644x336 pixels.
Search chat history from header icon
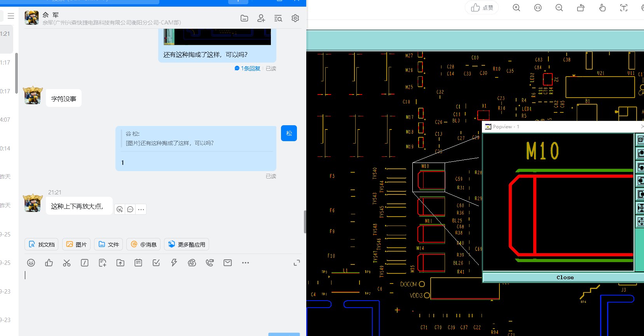278,18
